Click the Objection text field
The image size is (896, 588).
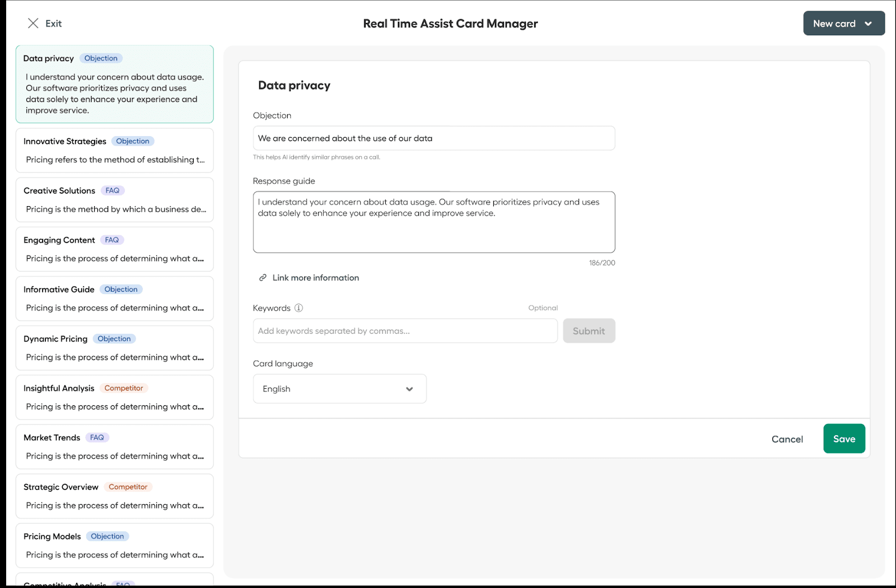433,138
